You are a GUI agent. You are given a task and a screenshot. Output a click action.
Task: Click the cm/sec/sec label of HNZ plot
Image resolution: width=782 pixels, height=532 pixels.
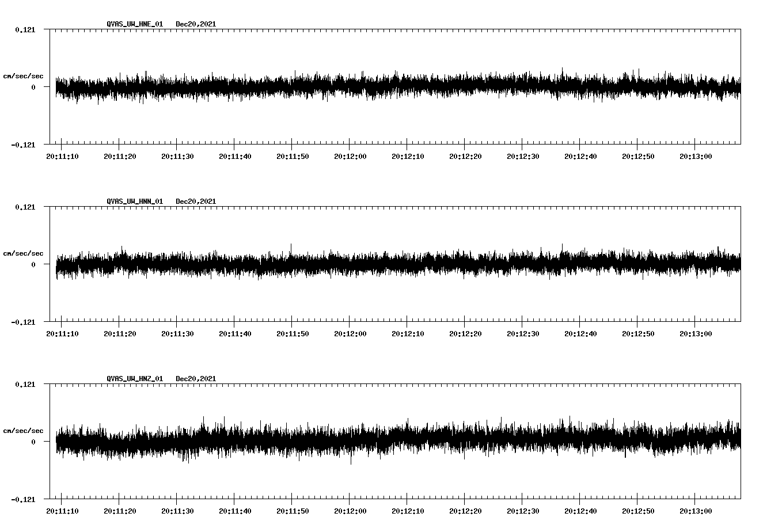point(23,431)
